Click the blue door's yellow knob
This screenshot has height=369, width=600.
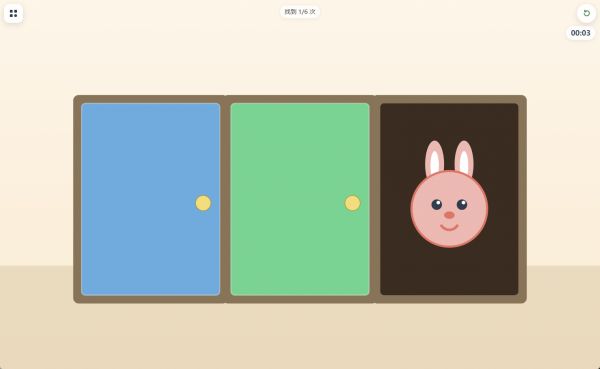(203, 203)
